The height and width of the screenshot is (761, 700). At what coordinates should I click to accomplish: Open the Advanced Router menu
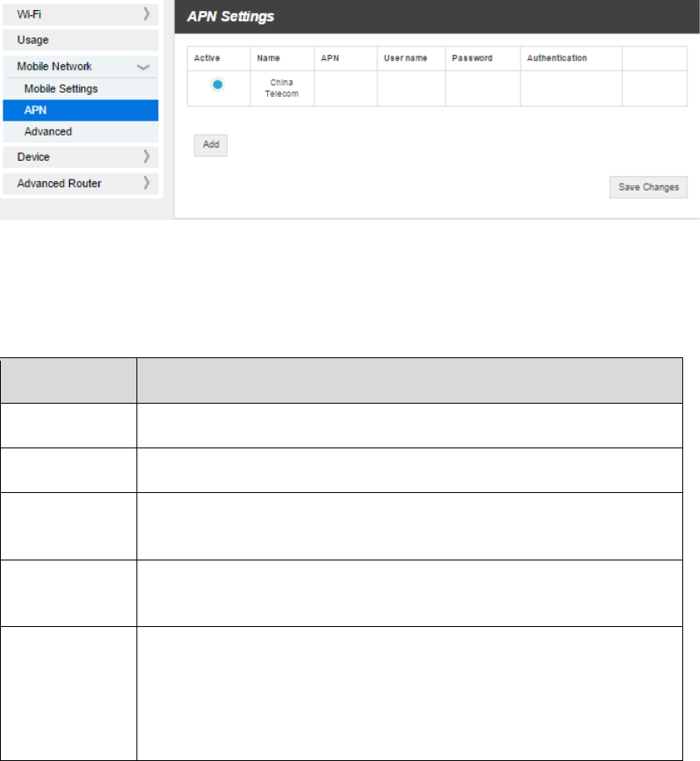[x=81, y=184]
